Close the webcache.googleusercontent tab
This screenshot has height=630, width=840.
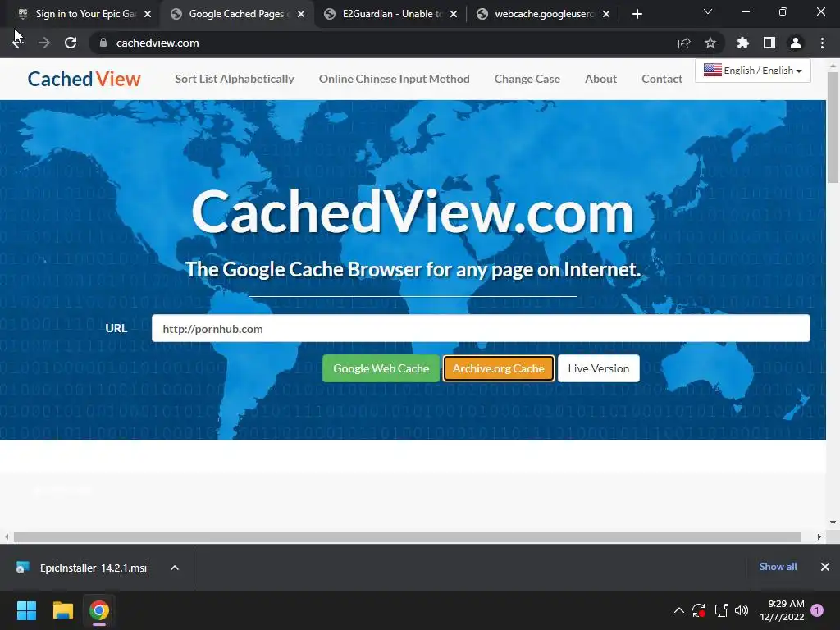606,14
